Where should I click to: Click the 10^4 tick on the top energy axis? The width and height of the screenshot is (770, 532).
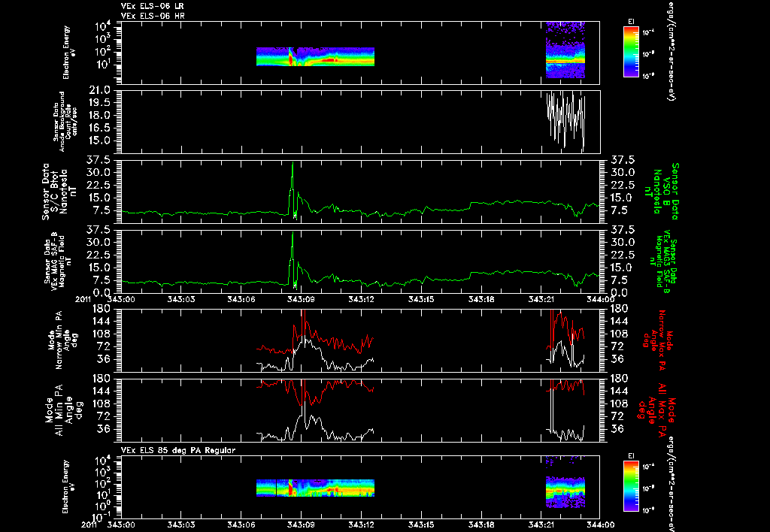[x=106, y=26]
